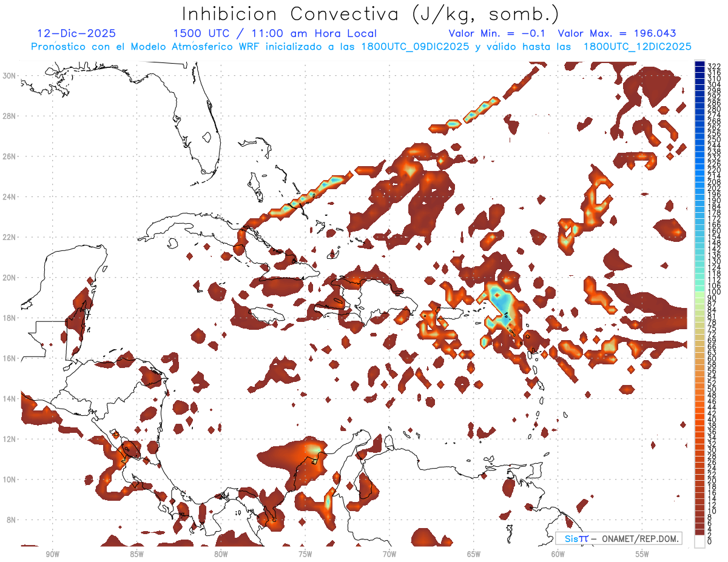Click the "85W" longitude label
The image size is (728, 562).
click(136, 554)
